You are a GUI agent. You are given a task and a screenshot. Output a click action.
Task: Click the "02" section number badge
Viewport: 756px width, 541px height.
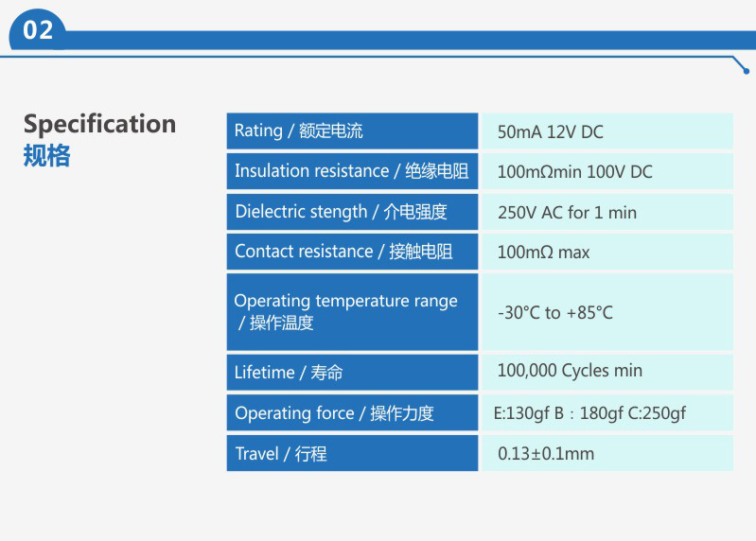pos(39,30)
